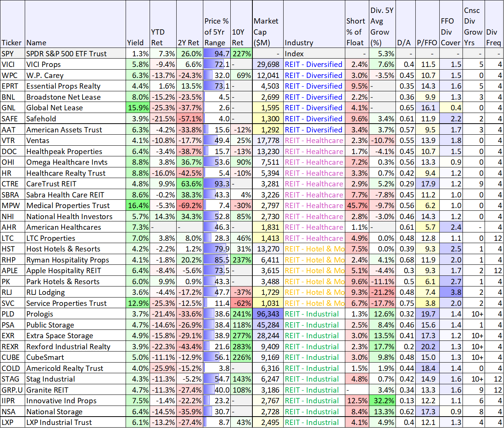Select LTC dividend frequency 12

494,238
